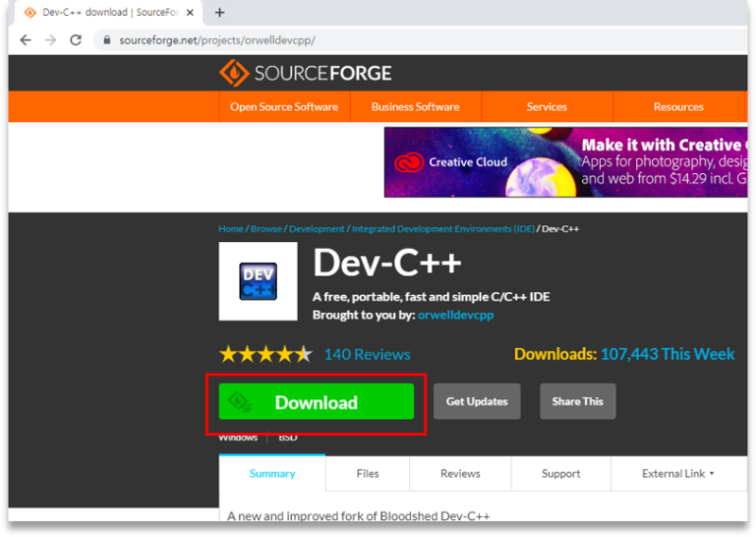756x537 pixels.
Task: Click the Get Updates button
Action: (477, 402)
